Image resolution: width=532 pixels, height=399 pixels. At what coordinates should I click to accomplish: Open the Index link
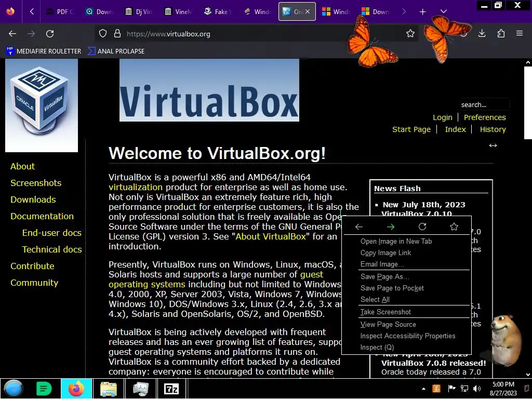coord(455,129)
